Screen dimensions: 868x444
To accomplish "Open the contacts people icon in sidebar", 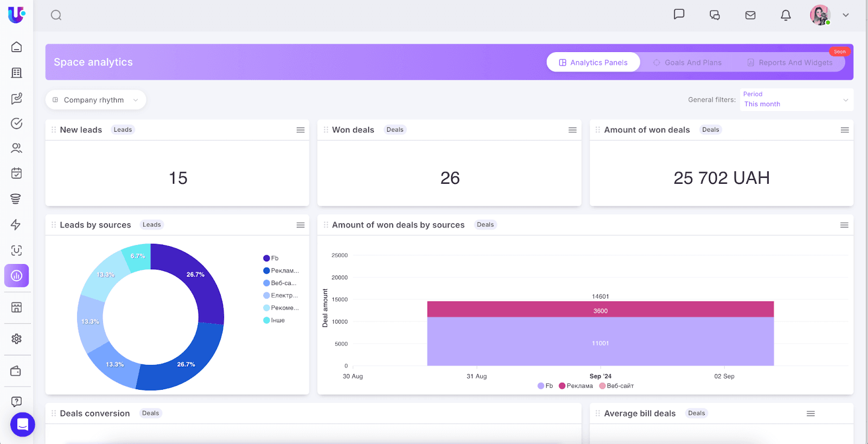I will (17, 148).
